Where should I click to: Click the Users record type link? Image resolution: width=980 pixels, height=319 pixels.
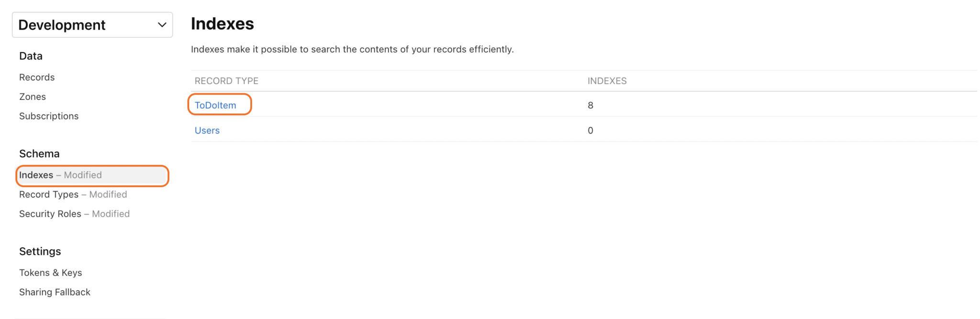pos(207,131)
